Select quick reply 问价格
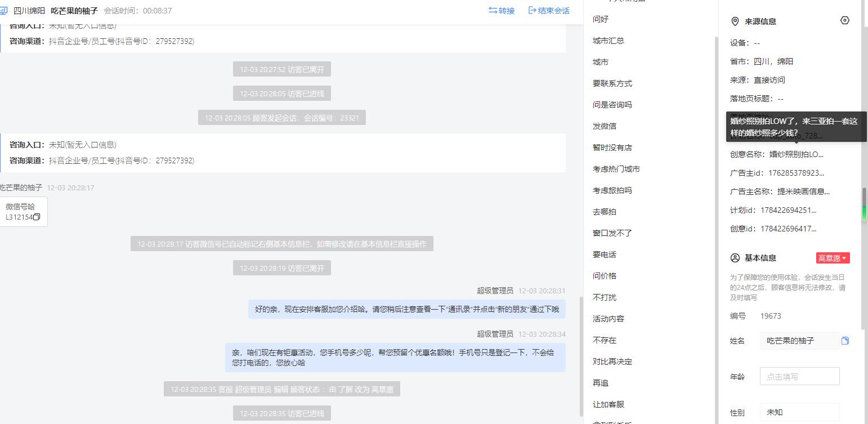This screenshot has height=424, width=868. click(x=605, y=276)
